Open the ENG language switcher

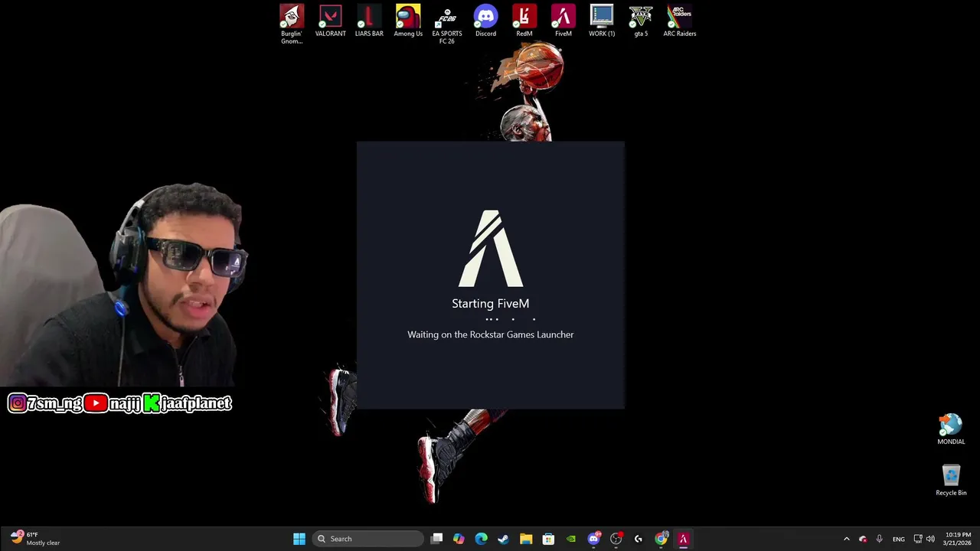tap(899, 539)
